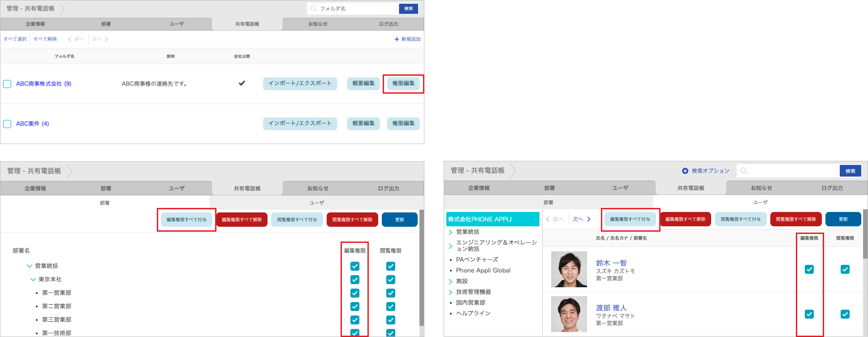Click 渡部 雅人's profile photo
Image resolution: width=868 pixels, height=337 pixels.
(x=569, y=314)
